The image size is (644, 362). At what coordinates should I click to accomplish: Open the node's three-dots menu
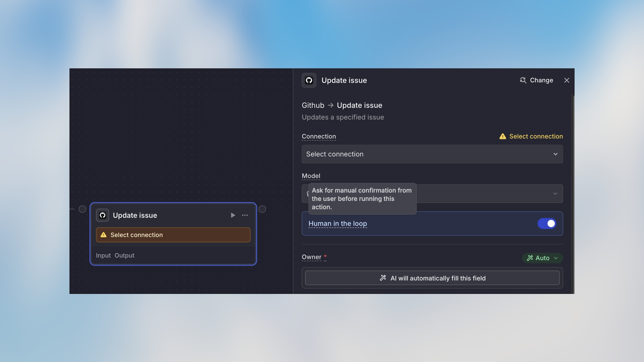245,215
